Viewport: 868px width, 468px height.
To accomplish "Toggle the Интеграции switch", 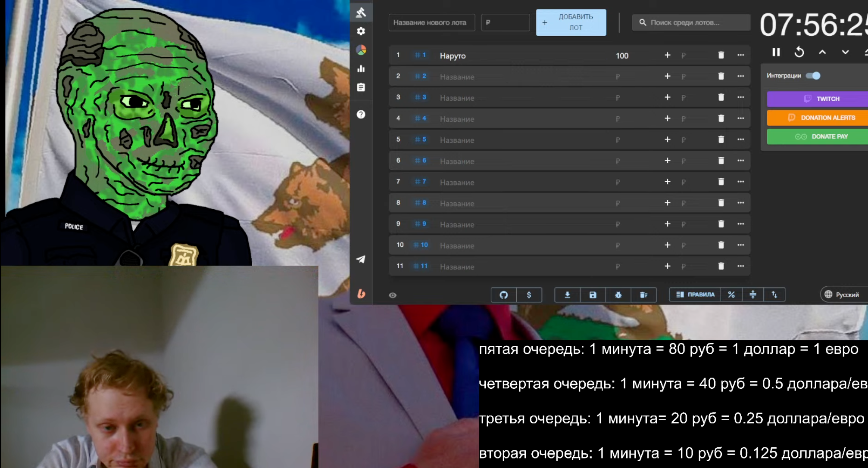I will 813,76.
